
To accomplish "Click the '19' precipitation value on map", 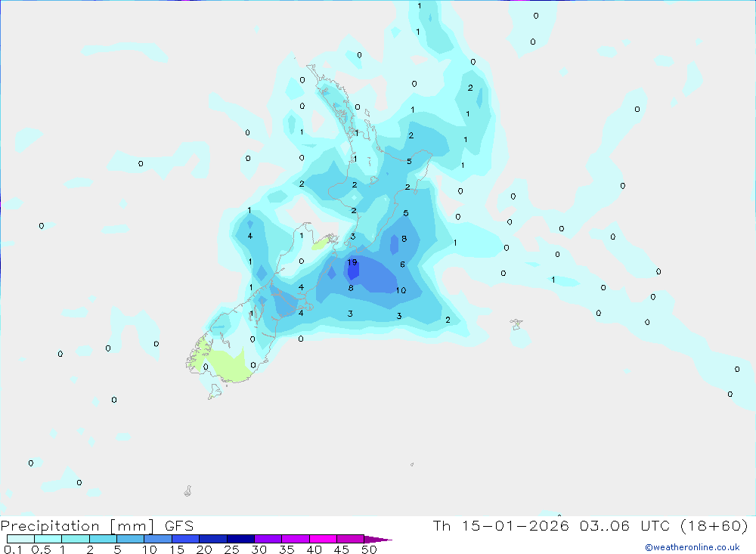I will 352,262.
